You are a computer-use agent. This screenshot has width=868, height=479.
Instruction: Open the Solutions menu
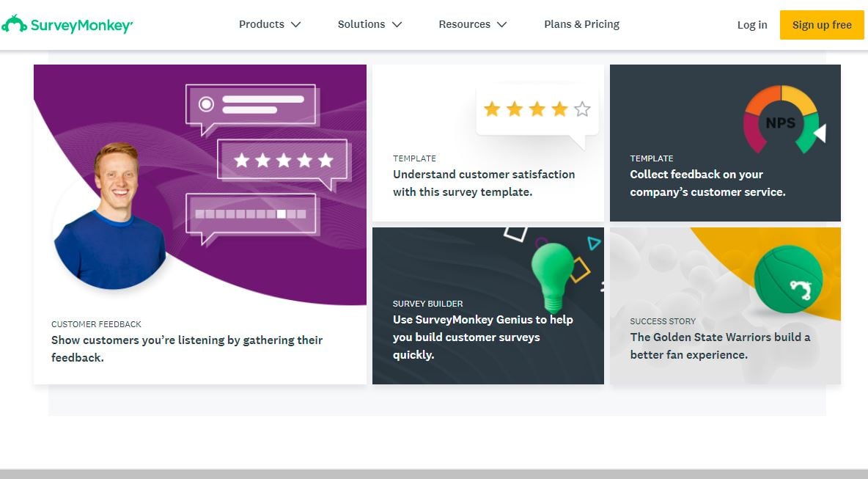(369, 24)
